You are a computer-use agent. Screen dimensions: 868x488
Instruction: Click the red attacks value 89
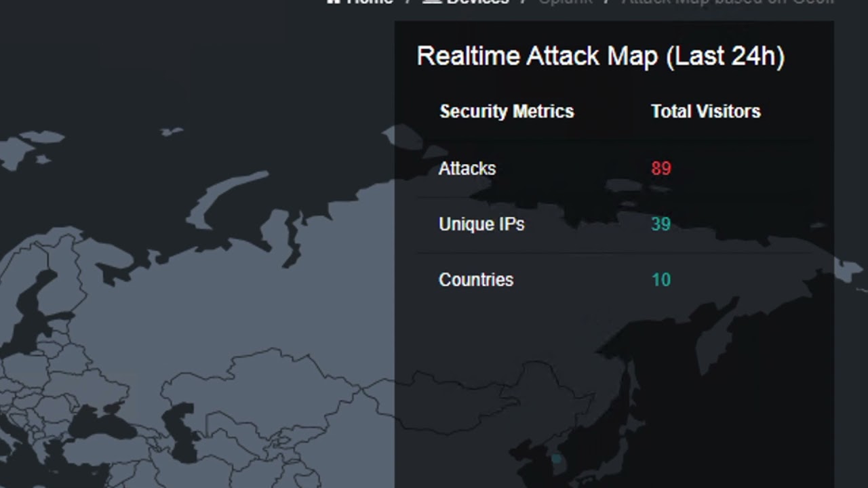(661, 169)
